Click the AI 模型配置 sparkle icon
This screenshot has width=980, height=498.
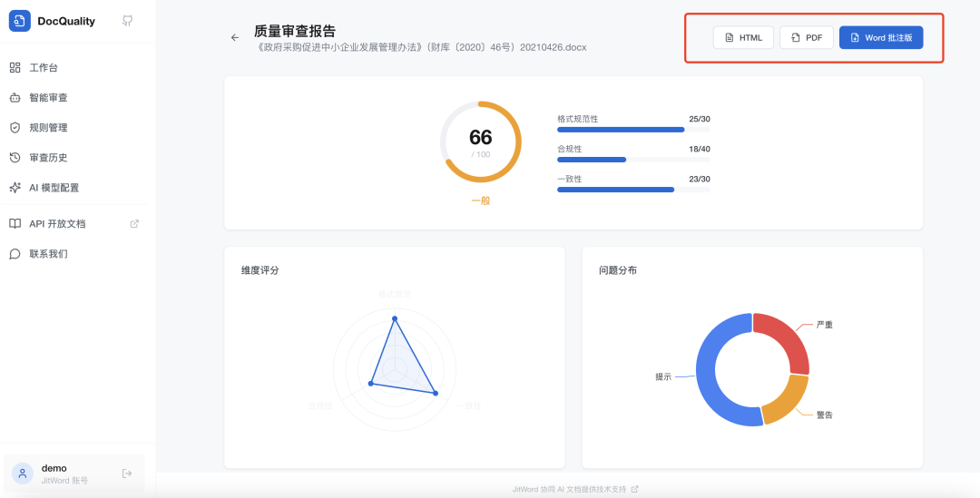tap(15, 188)
